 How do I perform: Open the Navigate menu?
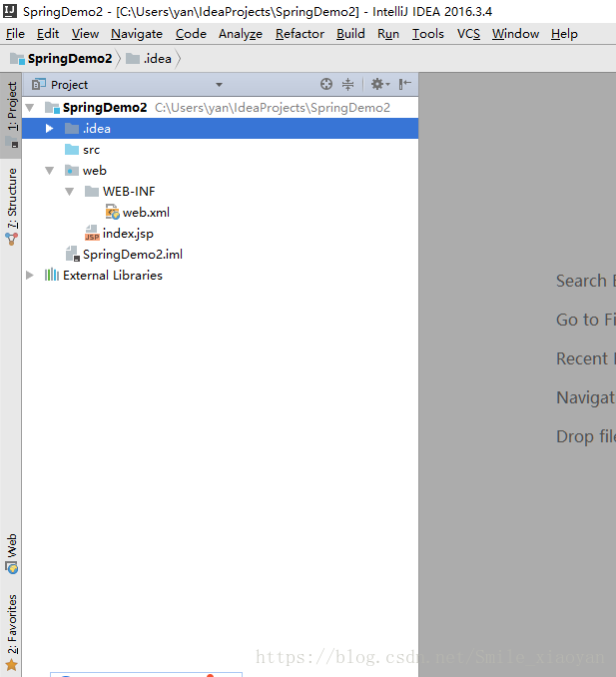click(x=137, y=34)
